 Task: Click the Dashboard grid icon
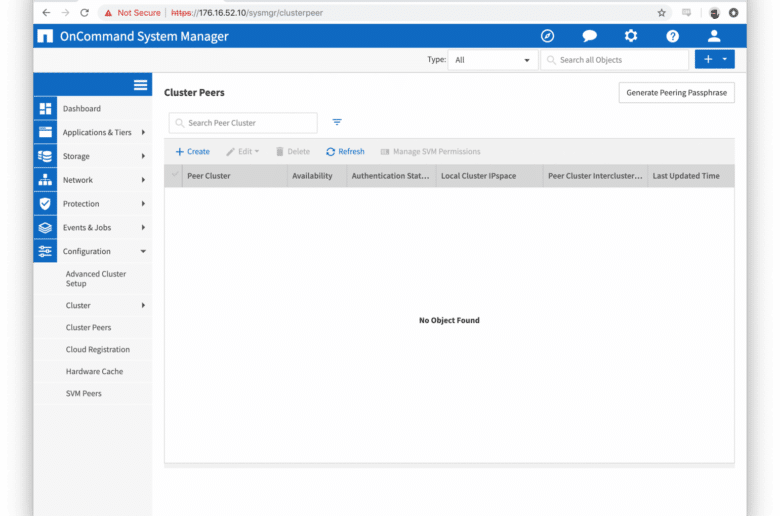click(45, 108)
